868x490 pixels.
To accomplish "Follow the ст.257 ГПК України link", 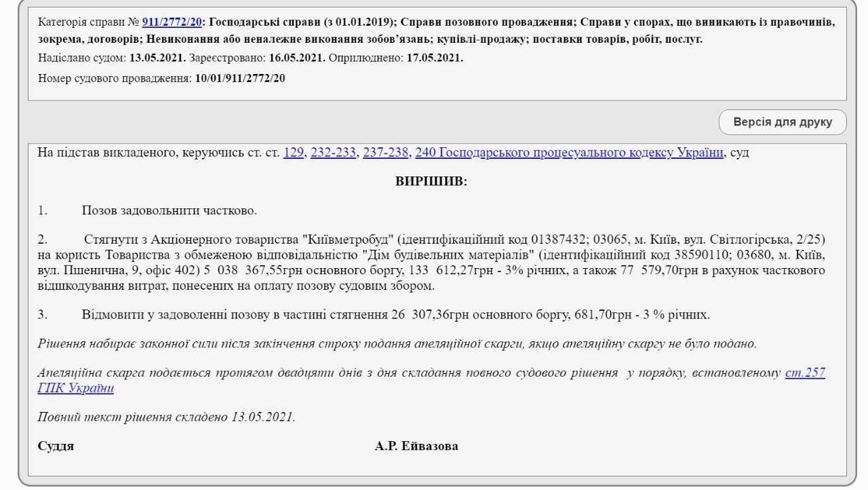I will point(805,373).
